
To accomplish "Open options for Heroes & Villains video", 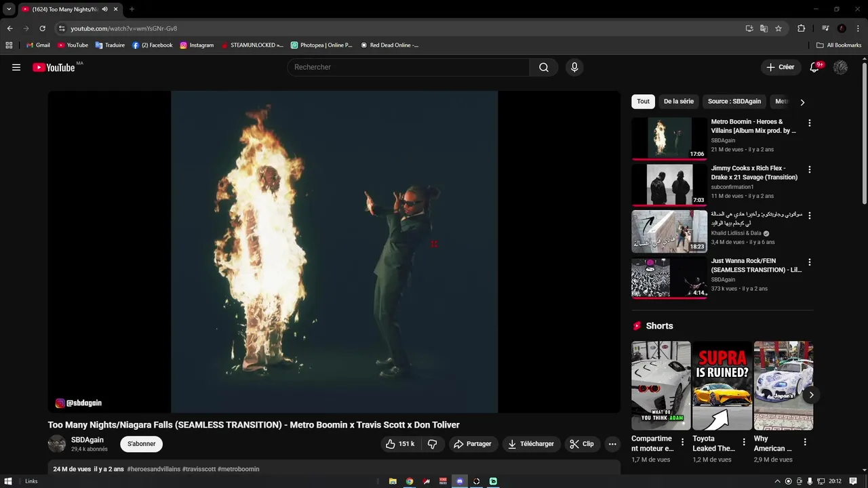I will (x=809, y=123).
